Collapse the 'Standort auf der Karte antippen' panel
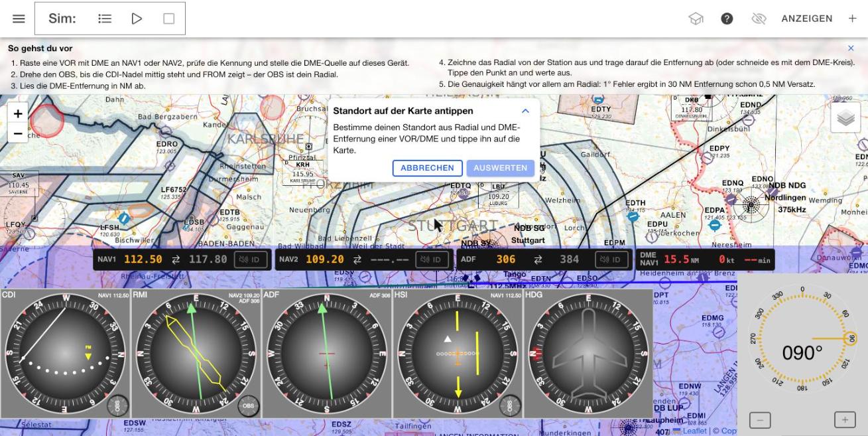Image resolution: width=868 pixels, height=436 pixels. click(x=525, y=111)
